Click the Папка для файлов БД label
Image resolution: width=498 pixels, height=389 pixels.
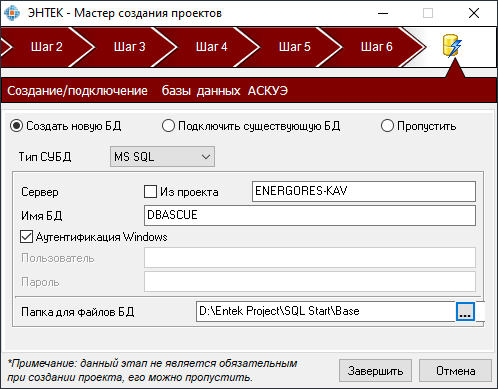point(78,312)
